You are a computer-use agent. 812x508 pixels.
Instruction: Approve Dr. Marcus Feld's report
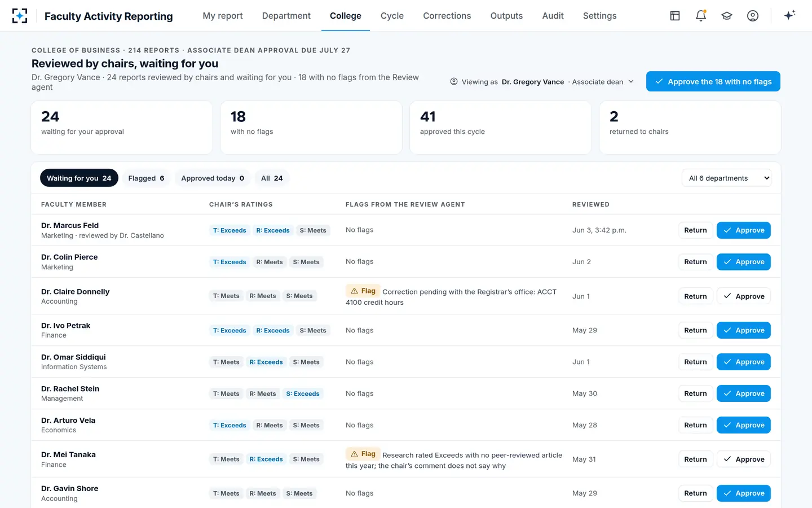click(x=744, y=230)
